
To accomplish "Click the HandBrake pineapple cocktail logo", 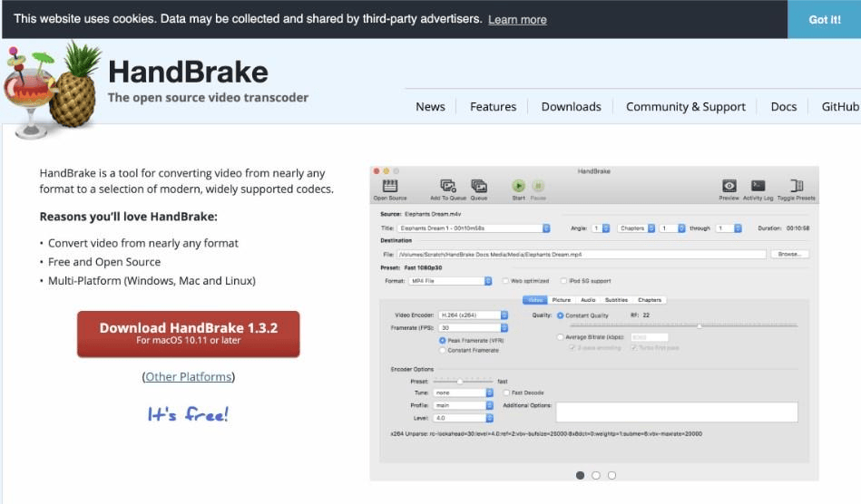I will pyautogui.click(x=52, y=91).
